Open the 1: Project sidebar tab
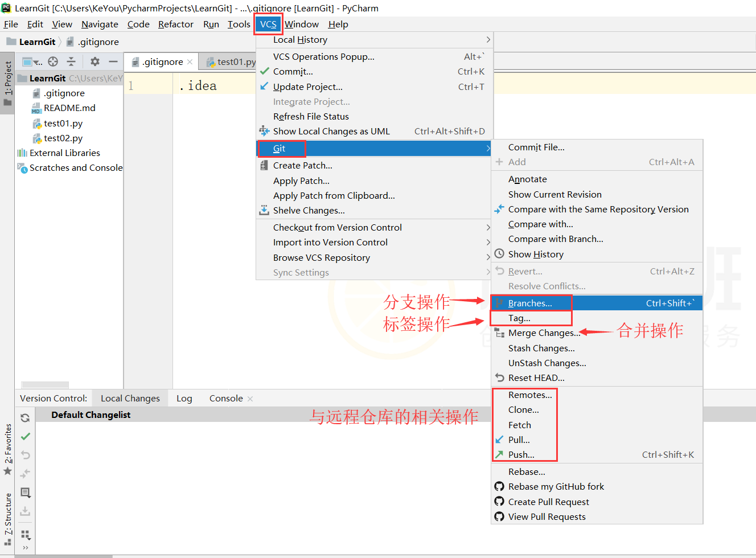 (7, 84)
